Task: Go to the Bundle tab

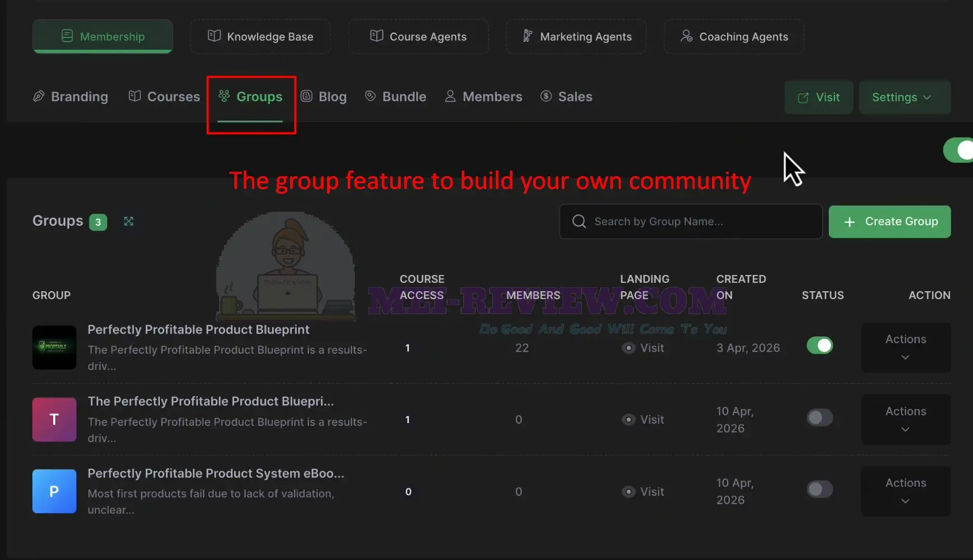Action: pyautogui.click(x=395, y=97)
